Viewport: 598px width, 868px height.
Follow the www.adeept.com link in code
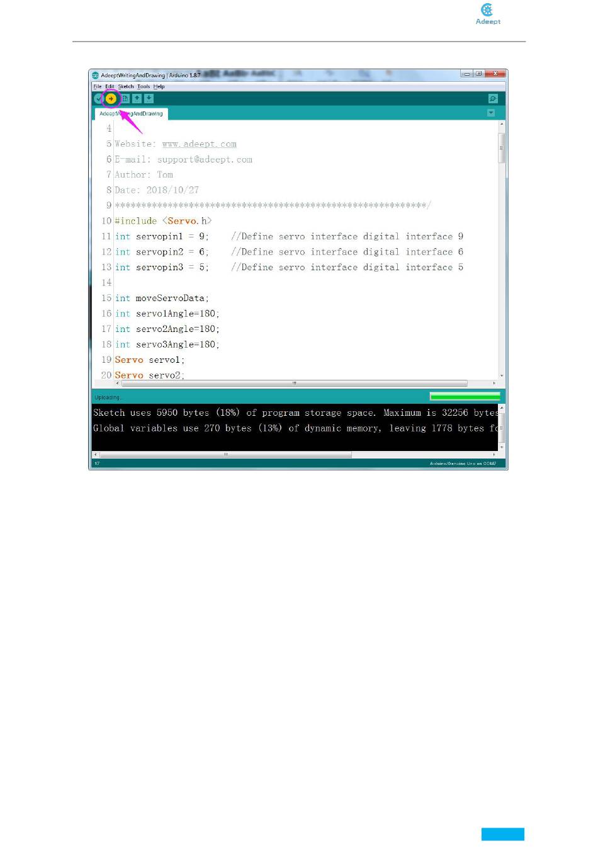click(199, 144)
